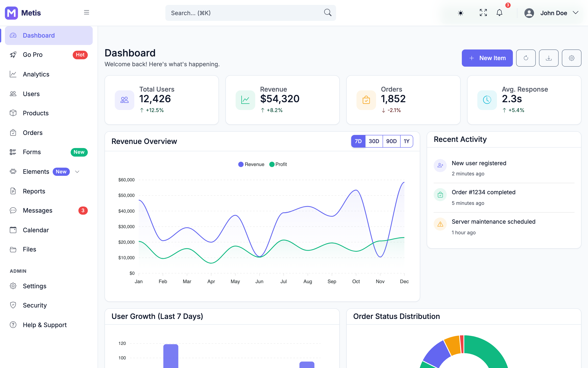Click the Forms checklist icon
This screenshot has width=588, height=368.
[13, 152]
